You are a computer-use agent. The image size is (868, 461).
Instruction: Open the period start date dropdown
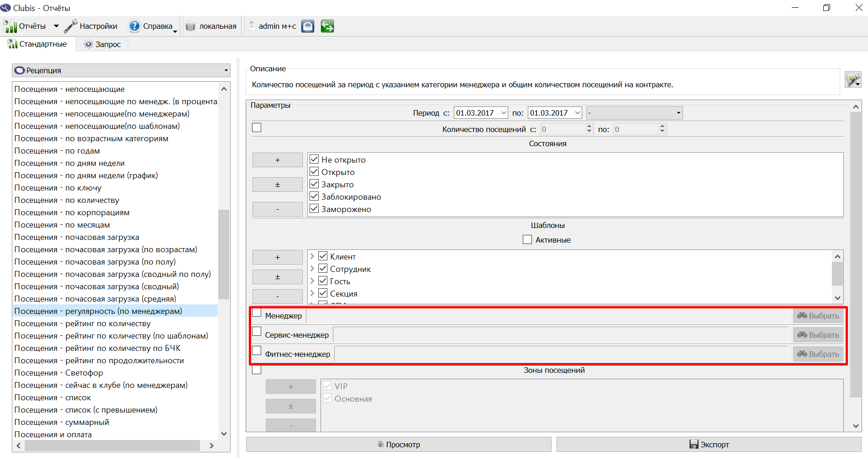503,113
